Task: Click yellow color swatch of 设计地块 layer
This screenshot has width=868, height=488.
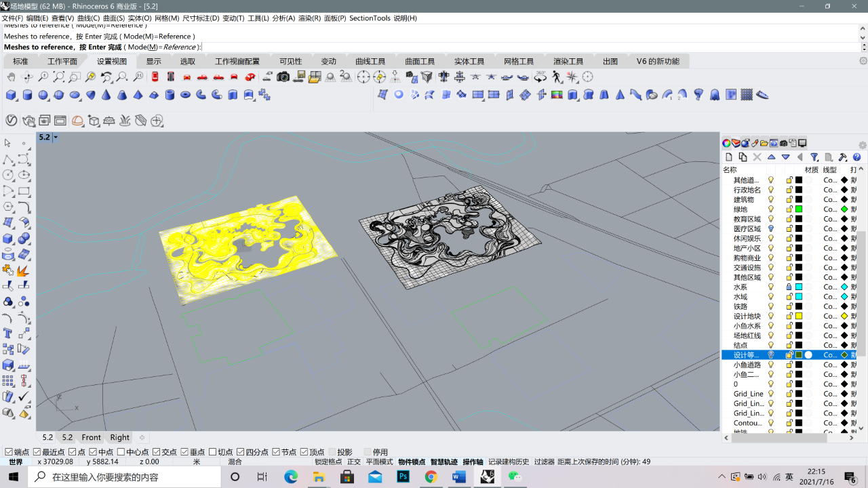Action: coord(799,316)
